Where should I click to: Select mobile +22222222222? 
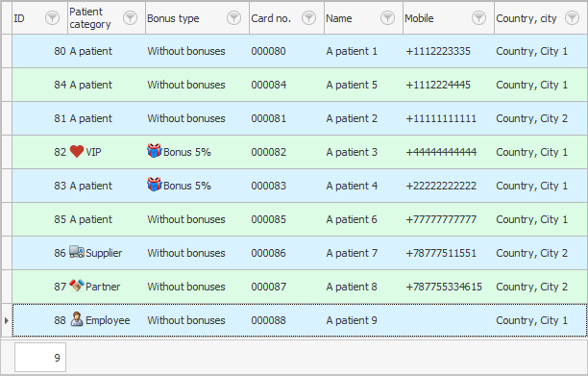(441, 186)
